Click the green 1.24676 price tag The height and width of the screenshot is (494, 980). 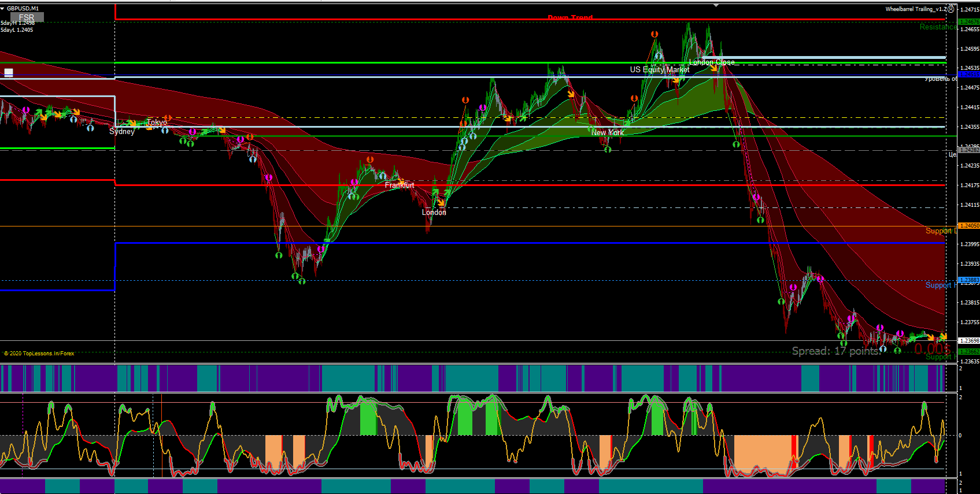[x=970, y=22]
